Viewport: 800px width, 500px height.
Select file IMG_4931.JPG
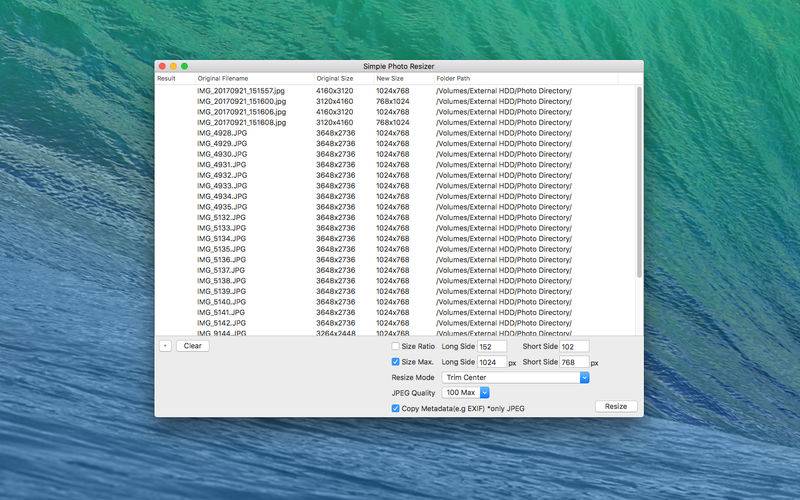395,164
